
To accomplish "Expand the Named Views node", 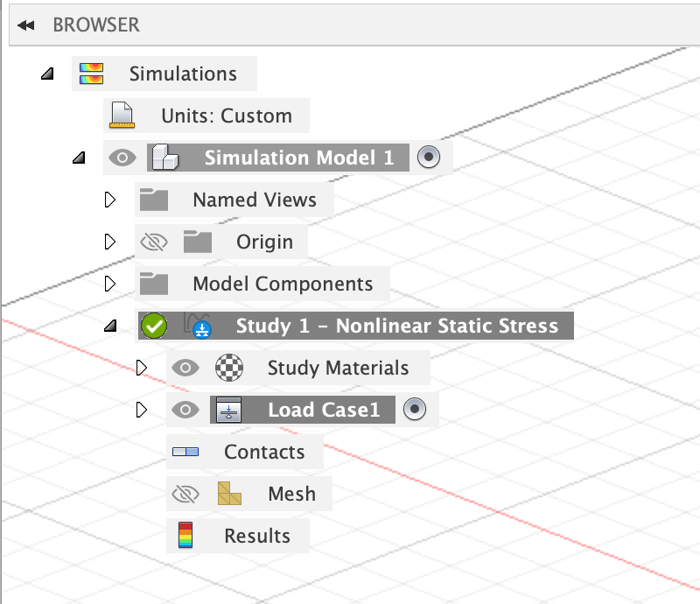I will click(x=109, y=199).
